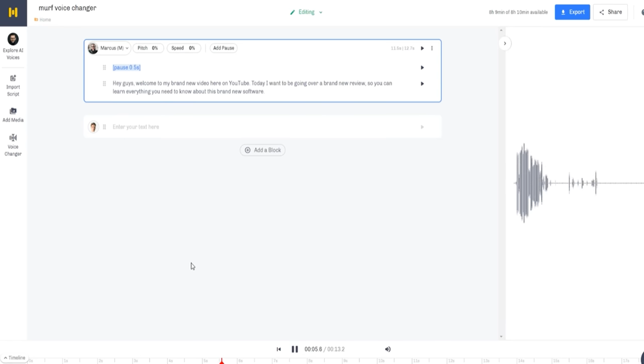This screenshot has height=364, width=644.
Task: Open the Marcus (M) voice dropdown
Action: click(109, 48)
